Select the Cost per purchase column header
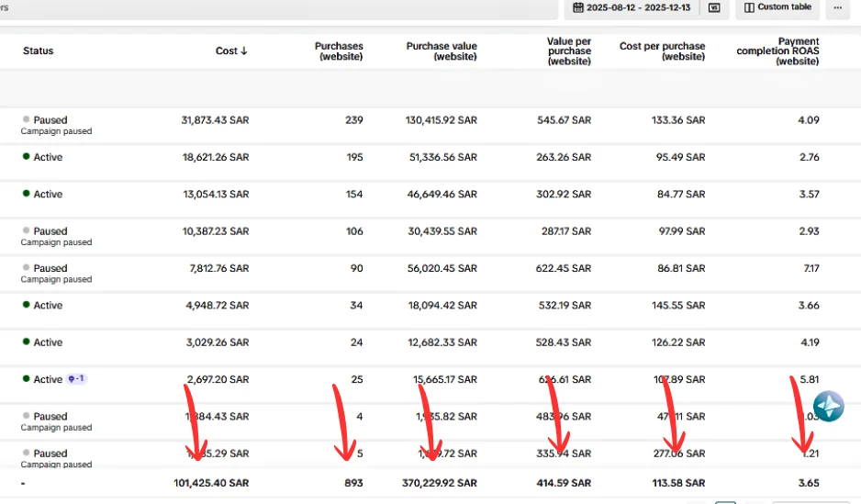This screenshot has height=504, width=861. pyautogui.click(x=662, y=51)
